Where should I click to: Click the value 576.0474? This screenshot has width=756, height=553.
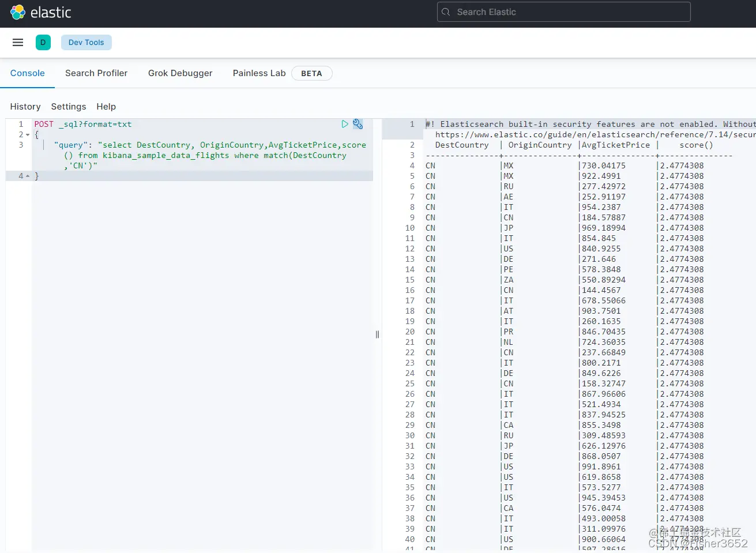[601, 508]
